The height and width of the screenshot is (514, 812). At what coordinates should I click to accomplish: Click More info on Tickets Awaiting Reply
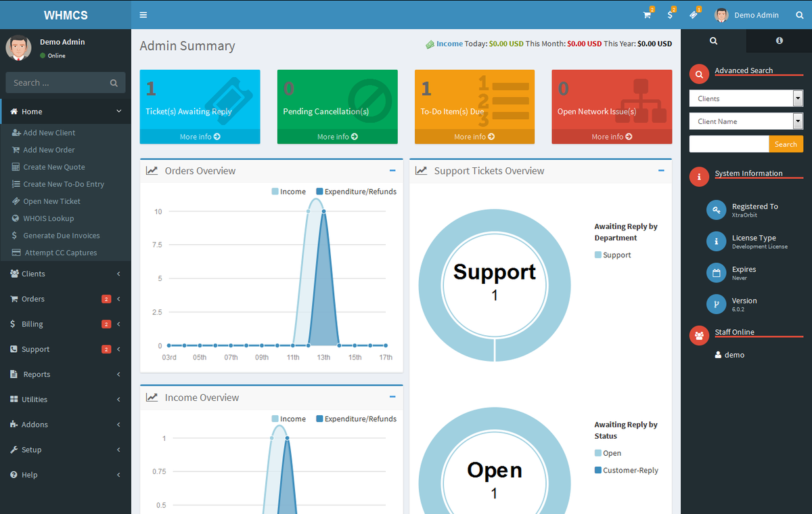[x=200, y=137]
